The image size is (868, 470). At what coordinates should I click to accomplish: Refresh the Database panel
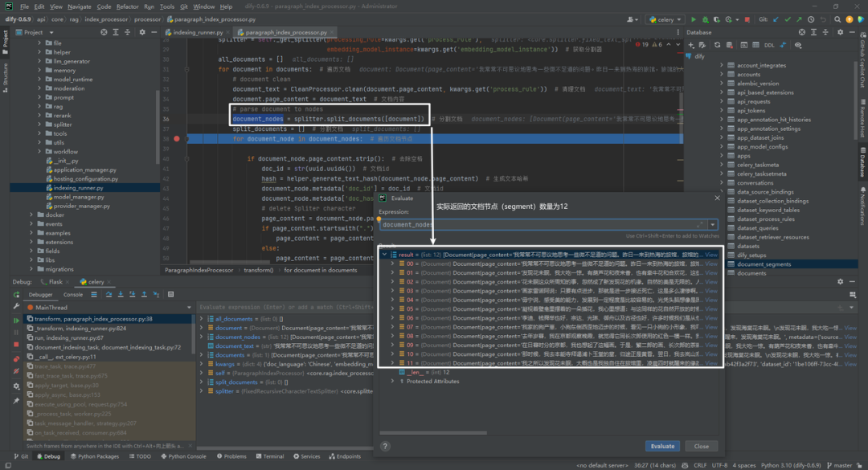(718, 46)
